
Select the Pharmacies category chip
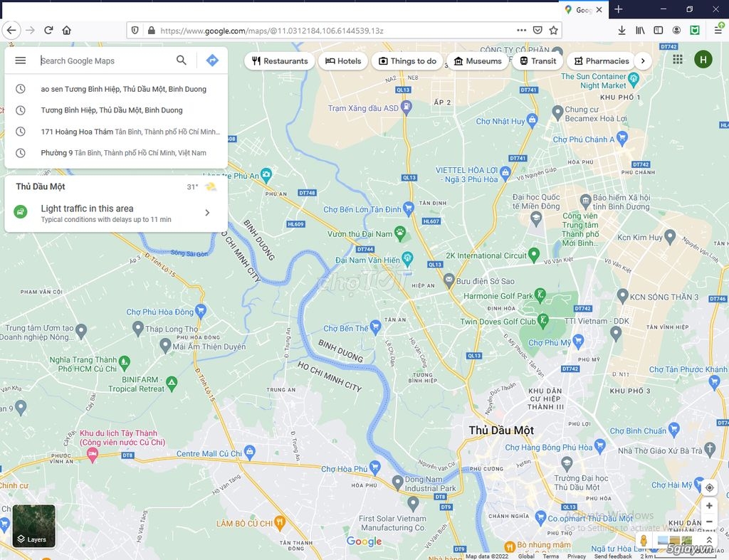coord(601,61)
